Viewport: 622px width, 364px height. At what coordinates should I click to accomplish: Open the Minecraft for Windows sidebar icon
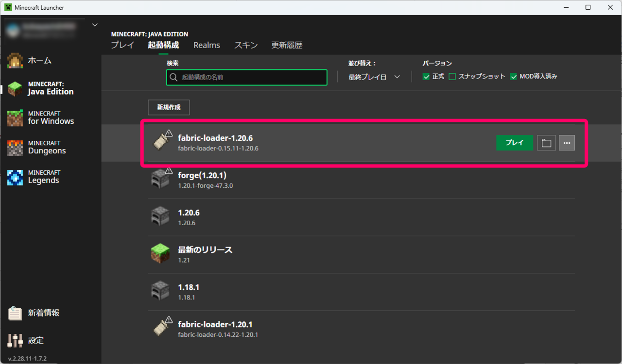(x=15, y=118)
